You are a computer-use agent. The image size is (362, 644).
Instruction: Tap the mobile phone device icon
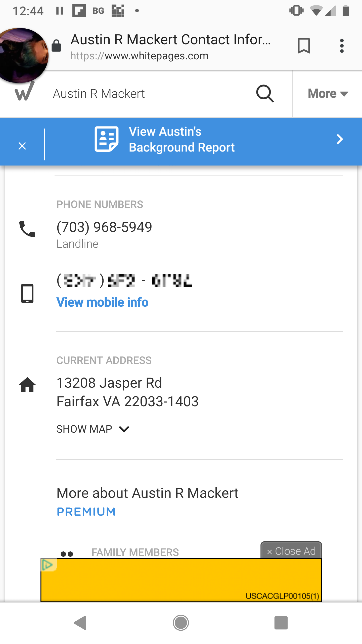tap(27, 293)
